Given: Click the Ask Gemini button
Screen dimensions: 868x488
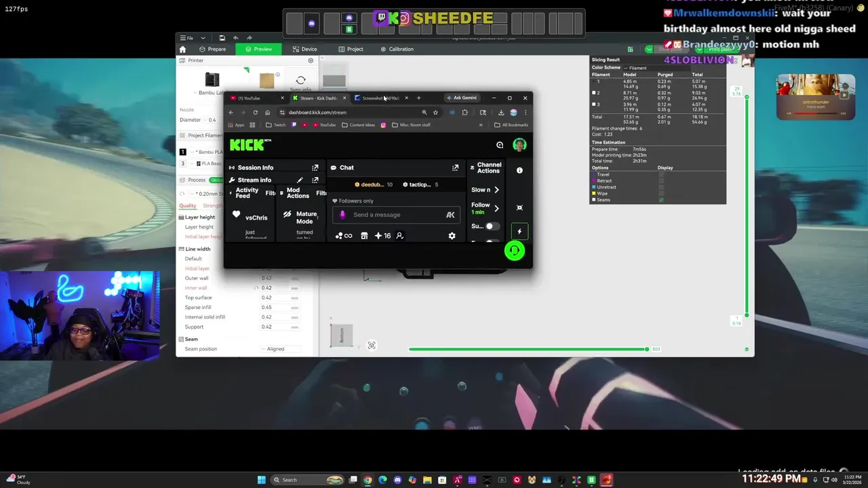Looking at the screenshot, I should point(462,98).
